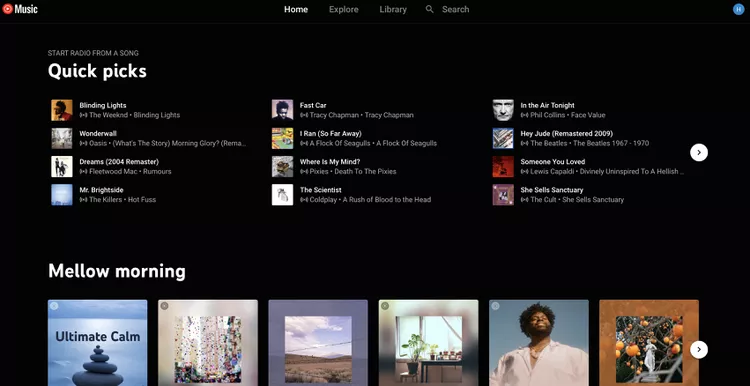
Task: Play I Ran (So Far Away) cover
Action: pos(282,138)
